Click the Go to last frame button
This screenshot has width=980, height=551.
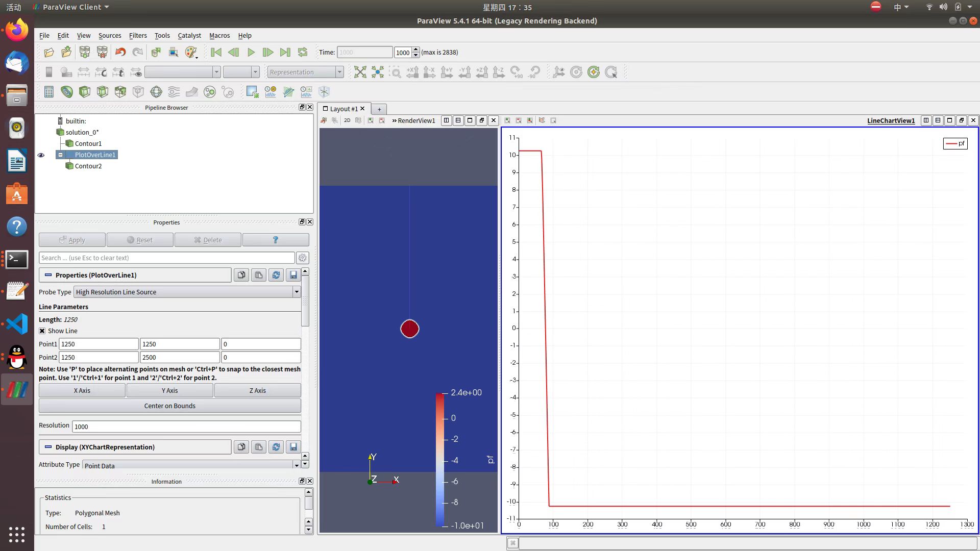[285, 52]
